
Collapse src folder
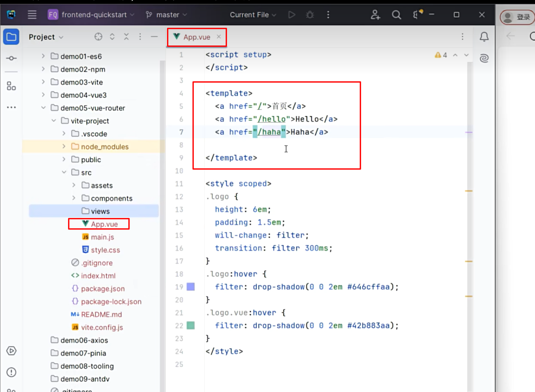(64, 172)
